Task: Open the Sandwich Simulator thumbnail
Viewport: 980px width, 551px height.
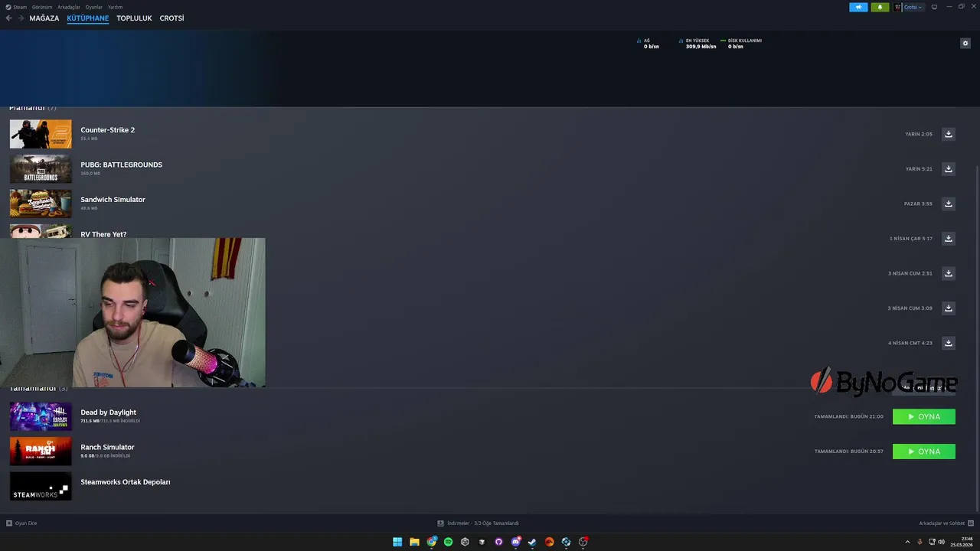Action: coord(41,204)
